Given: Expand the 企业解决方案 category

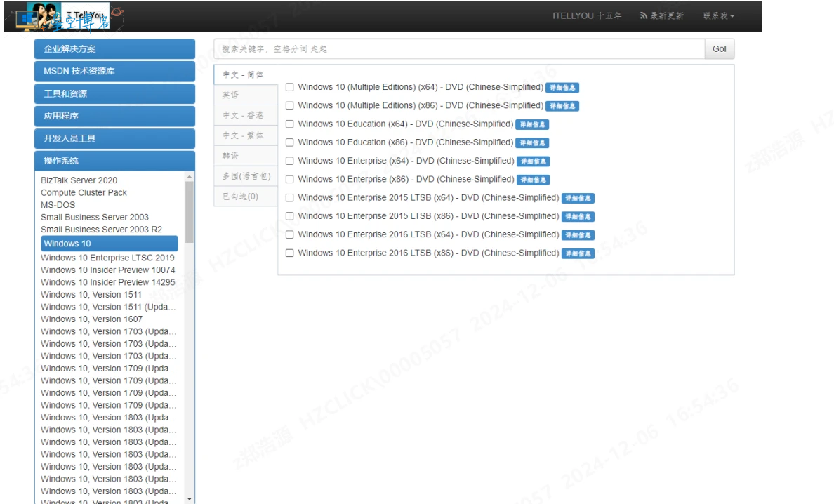Looking at the screenshot, I should (115, 49).
